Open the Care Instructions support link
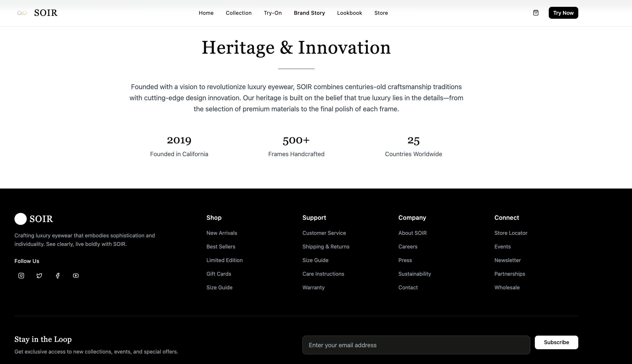The image size is (632, 364). coord(323,274)
